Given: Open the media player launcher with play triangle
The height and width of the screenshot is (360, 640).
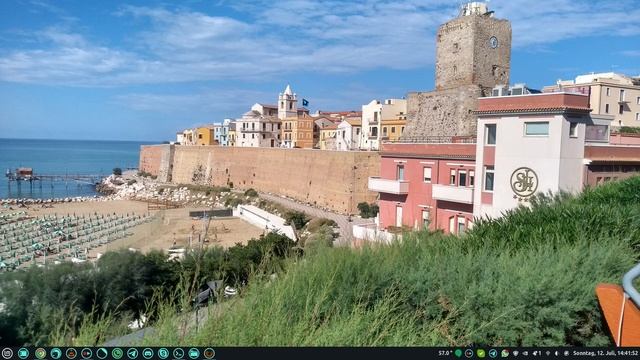Looking at the screenshot, I should (x=87, y=353).
